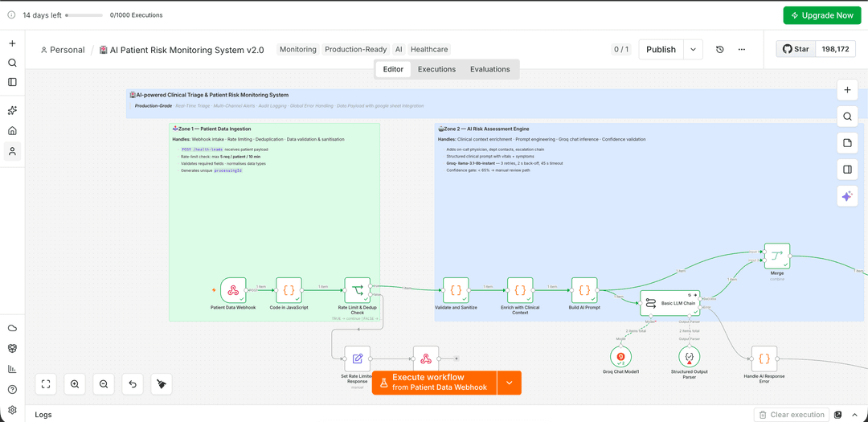Toggle the side panel icon on right toolbar
Image resolution: width=868 pixels, height=422 pixels.
847,170
